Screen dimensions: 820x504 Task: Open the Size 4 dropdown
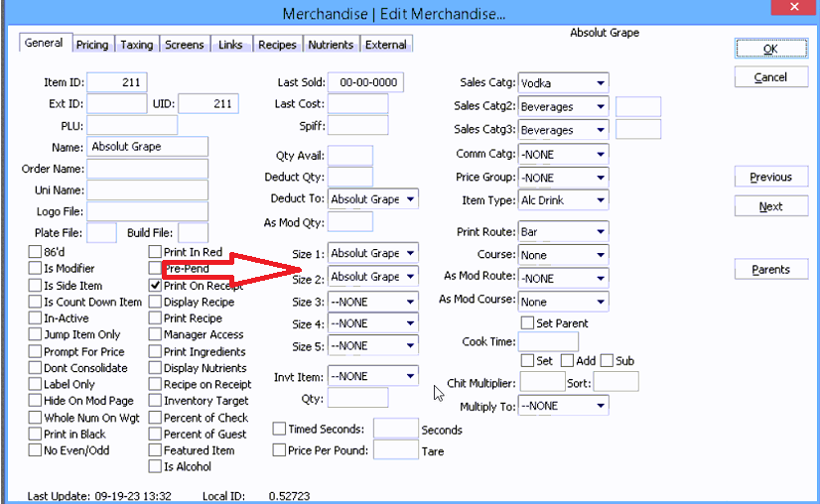coord(373,323)
